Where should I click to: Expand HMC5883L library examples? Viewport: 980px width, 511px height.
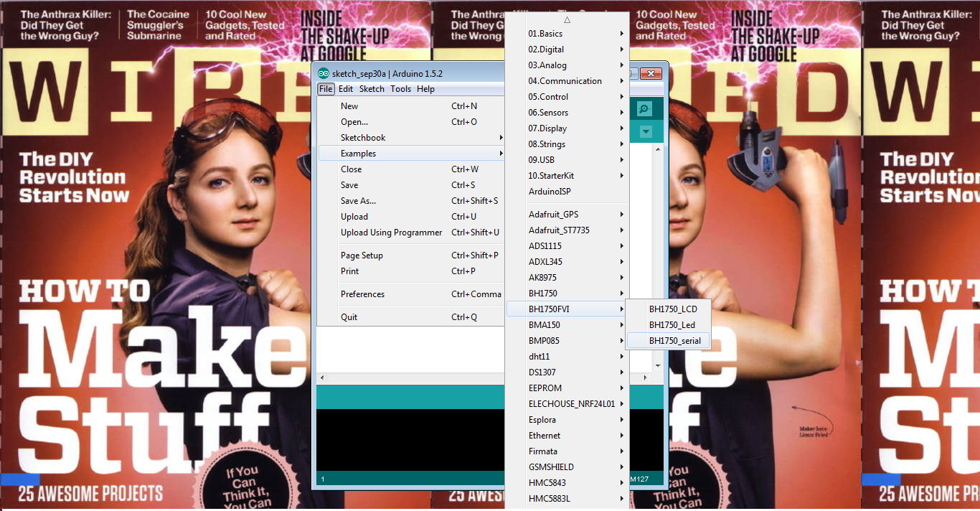[567, 499]
